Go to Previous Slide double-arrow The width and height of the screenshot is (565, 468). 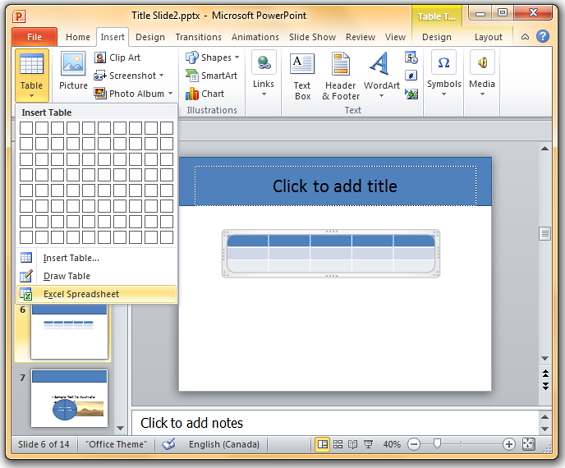546,374
